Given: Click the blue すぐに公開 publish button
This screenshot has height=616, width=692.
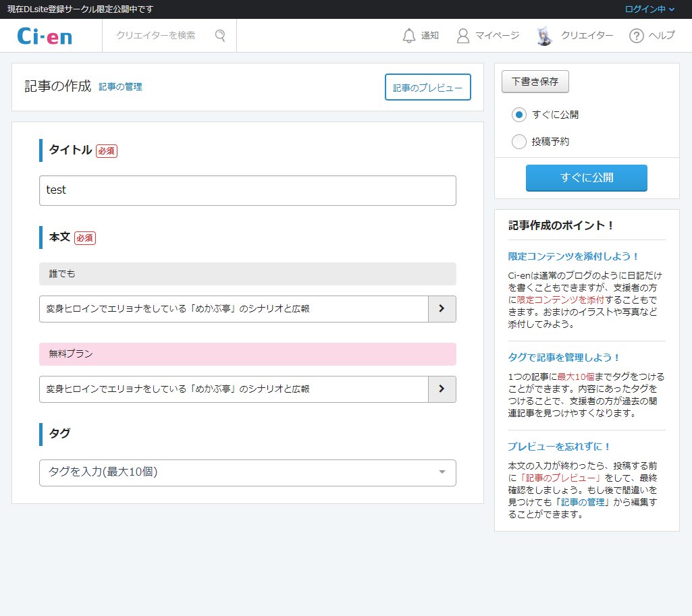Looking at the screenshot, I should (x=587, y=177).
